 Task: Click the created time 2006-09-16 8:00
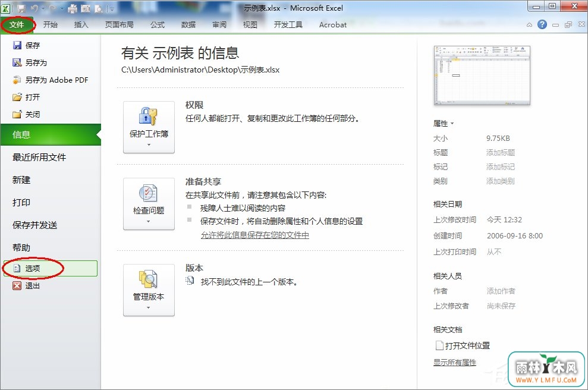tap(515, 236)
